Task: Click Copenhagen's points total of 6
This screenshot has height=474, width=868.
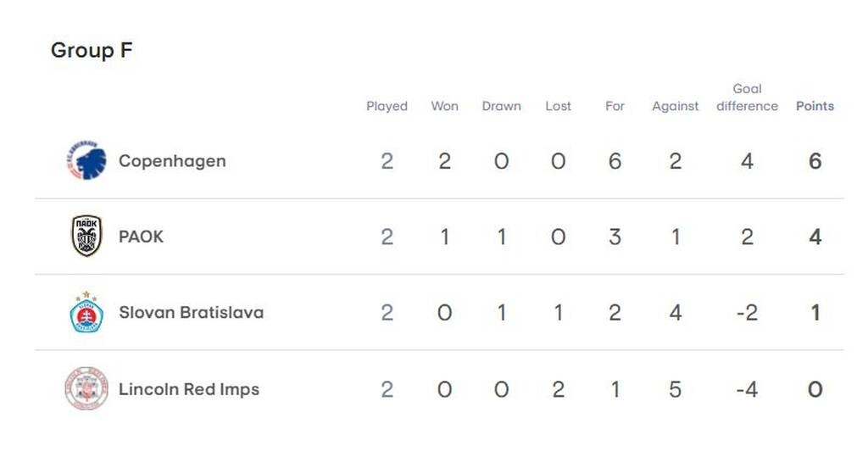Action: 815,161
